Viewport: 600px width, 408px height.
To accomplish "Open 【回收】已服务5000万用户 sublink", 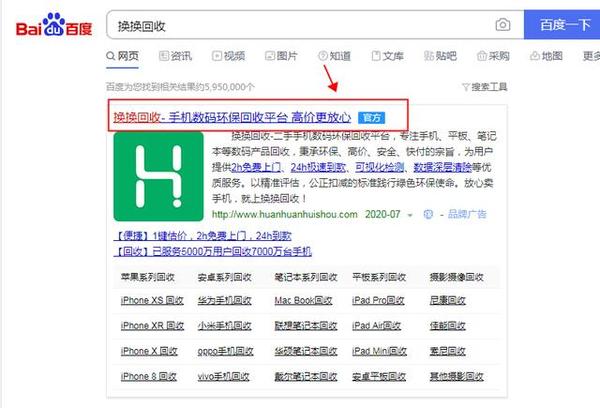I will tap(212, 251).
